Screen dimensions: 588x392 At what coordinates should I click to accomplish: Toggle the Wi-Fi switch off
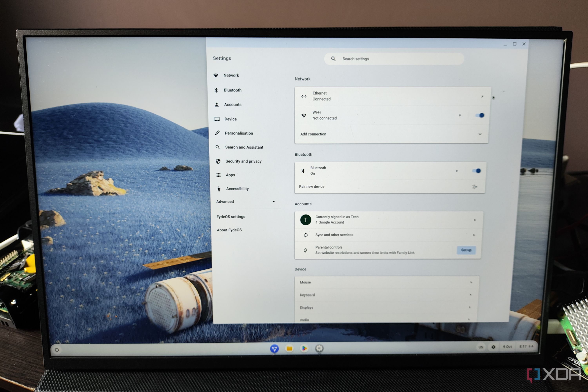pyautogui.click(x=480, y=115)
